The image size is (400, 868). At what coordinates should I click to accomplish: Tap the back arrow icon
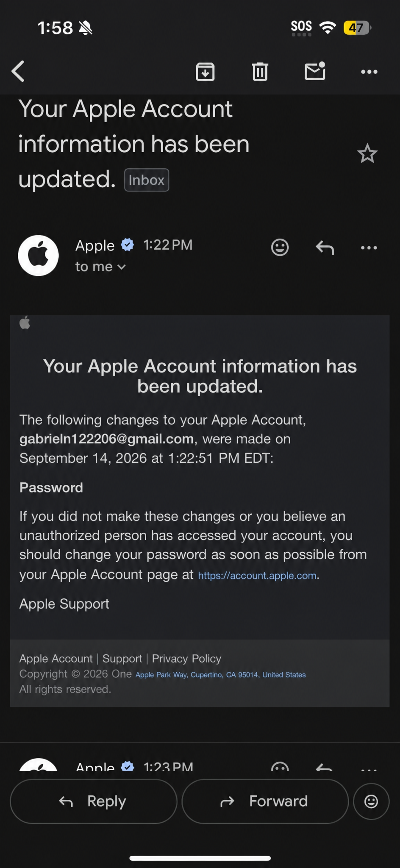click(x=18, y=71)
